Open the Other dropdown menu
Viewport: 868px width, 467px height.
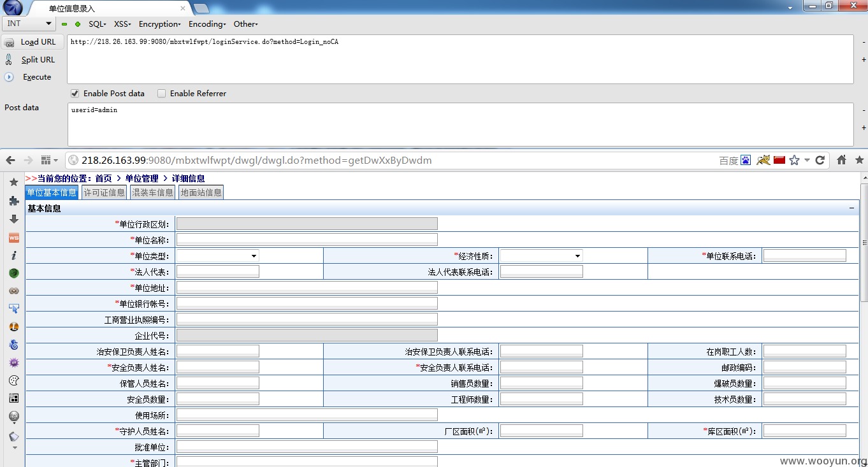point(245,24)
